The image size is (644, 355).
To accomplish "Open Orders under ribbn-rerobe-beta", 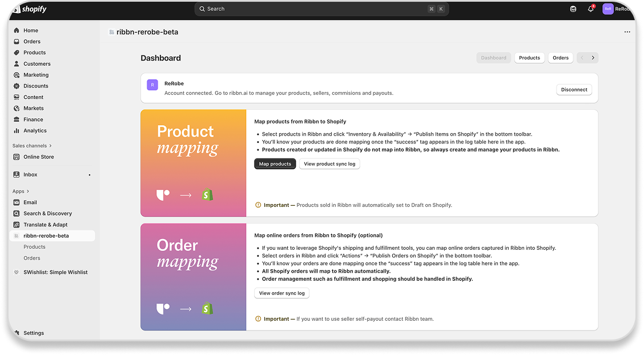I will [x=32, y=258].
